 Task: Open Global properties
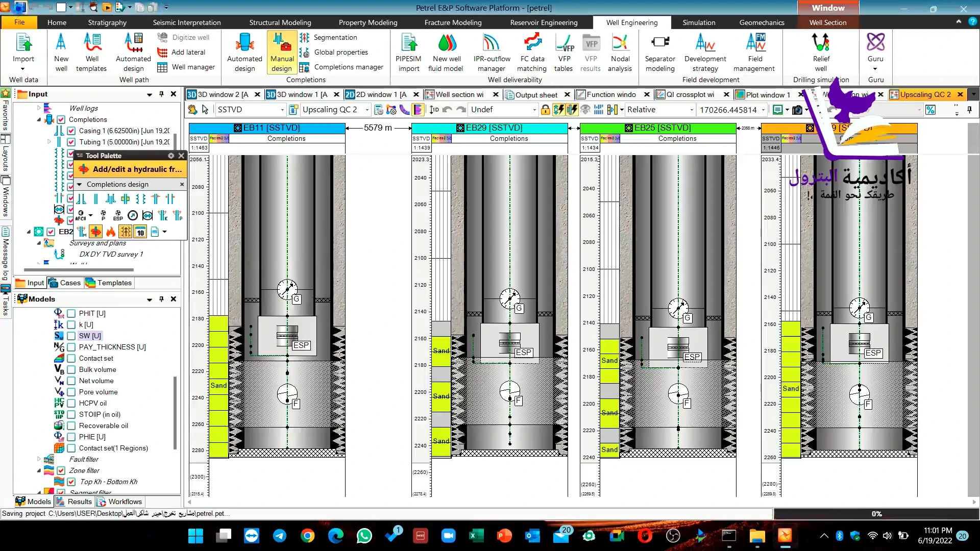click(334, 52)
